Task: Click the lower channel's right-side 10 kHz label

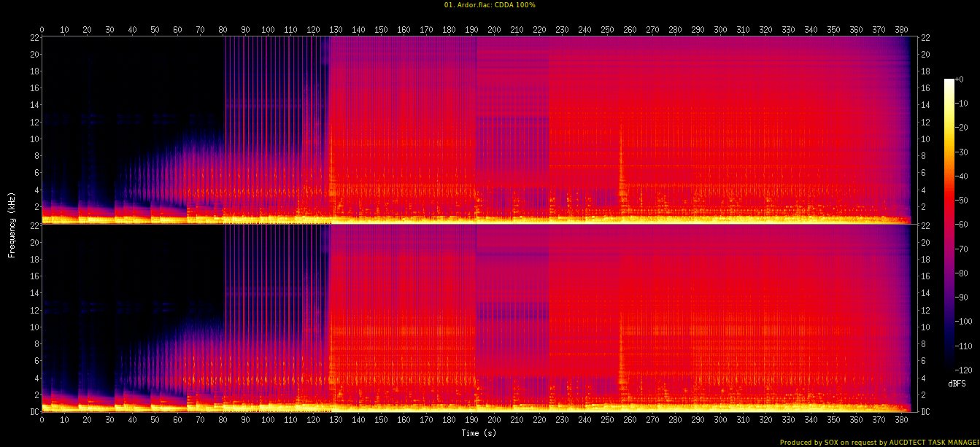Action: tap(925, 327)
